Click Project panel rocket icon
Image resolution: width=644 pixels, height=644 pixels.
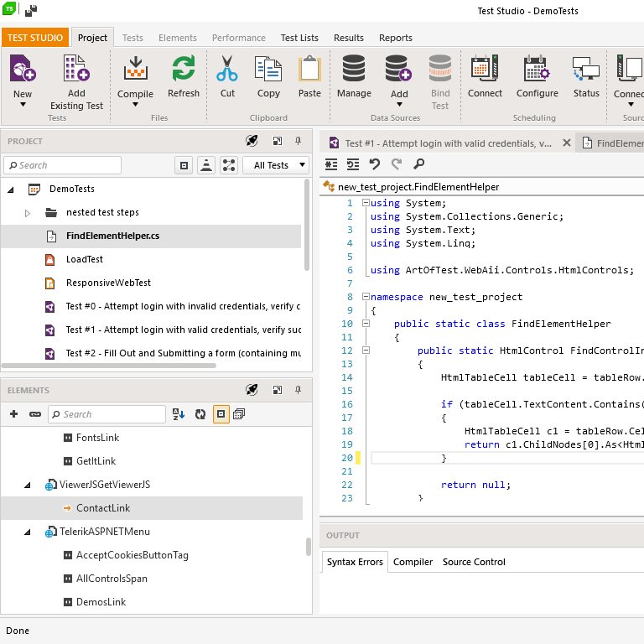point(252,141)
